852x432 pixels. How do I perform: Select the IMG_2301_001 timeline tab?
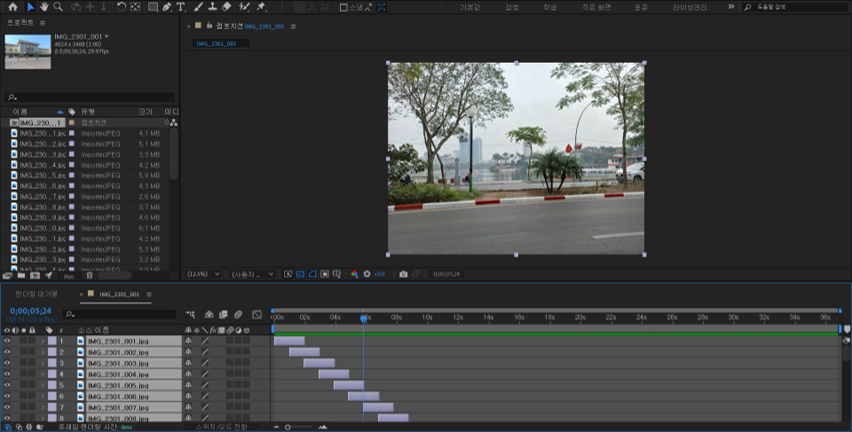(119, 295)
